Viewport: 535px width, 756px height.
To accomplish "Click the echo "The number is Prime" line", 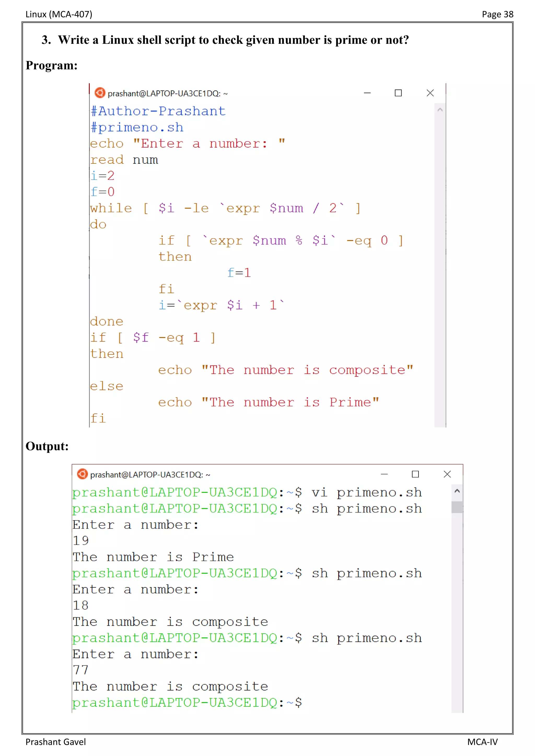I will click(269, 402).
